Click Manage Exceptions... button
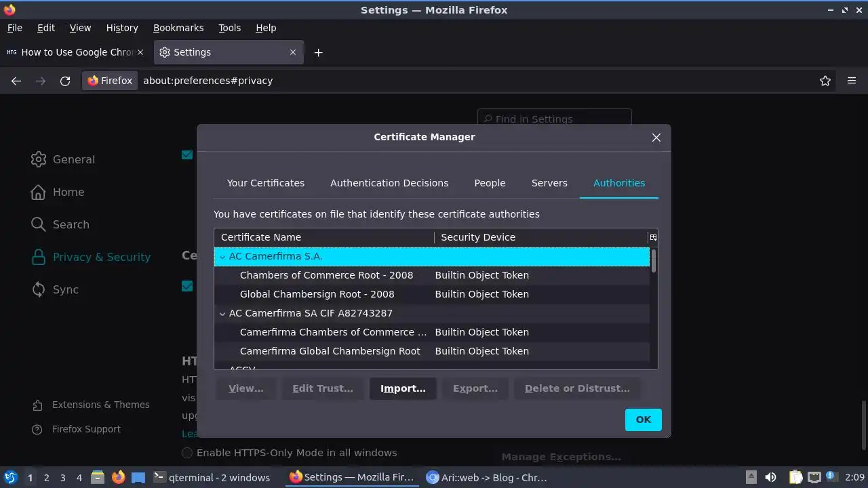The width and height of the screenshot is (868, 488). tap(561, 457)
